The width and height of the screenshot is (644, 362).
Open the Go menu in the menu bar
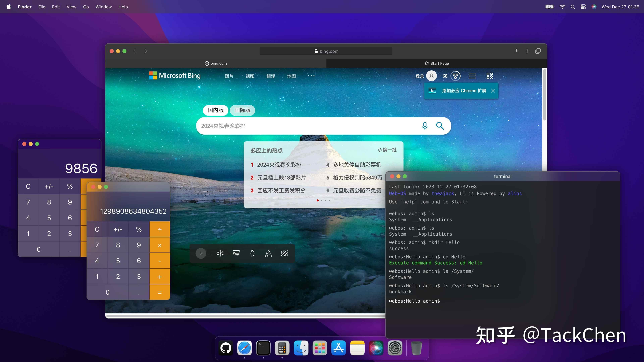86,7
